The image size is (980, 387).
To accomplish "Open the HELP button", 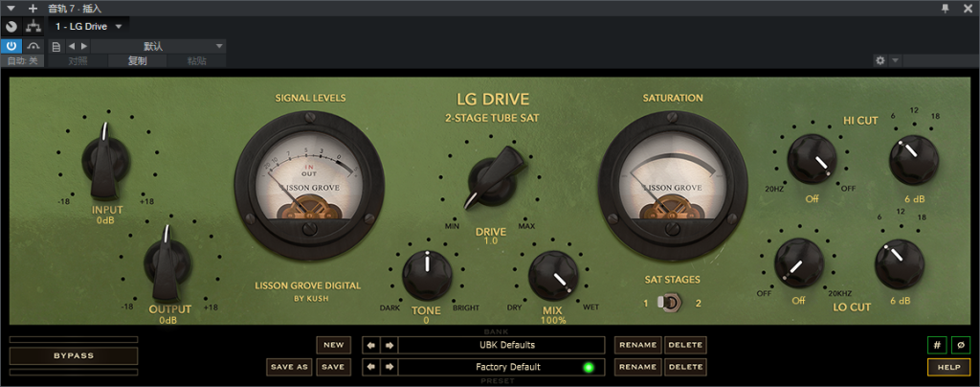I will click(x=948, y=367).
